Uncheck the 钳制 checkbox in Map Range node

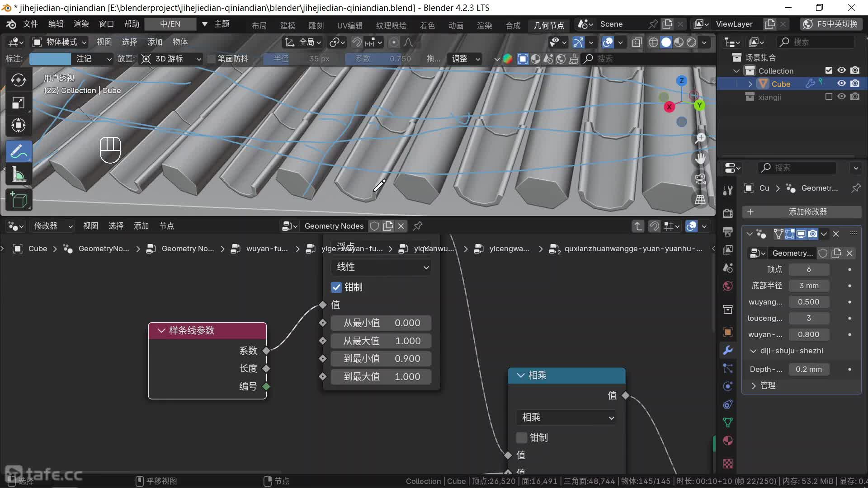[336, 287]
